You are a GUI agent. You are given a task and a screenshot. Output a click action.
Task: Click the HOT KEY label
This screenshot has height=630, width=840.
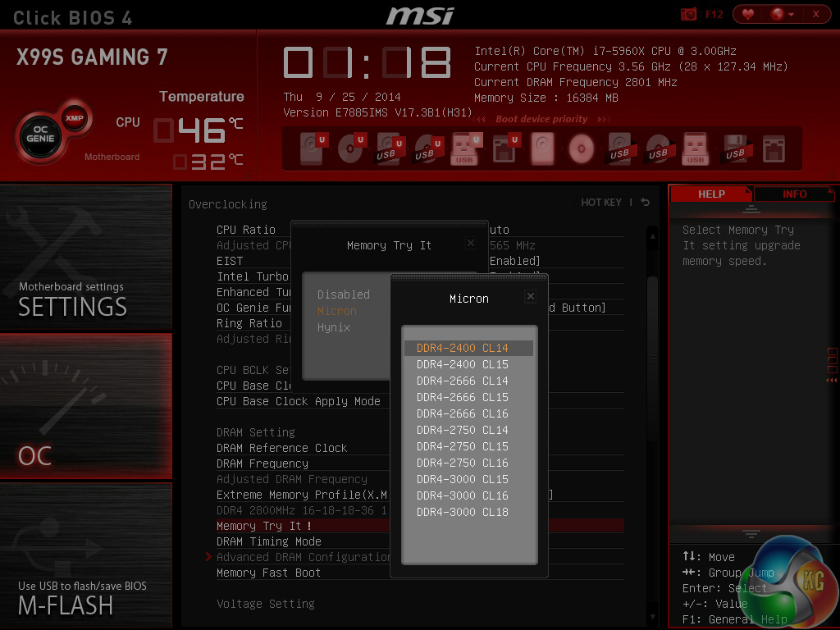tap(601, 203)
